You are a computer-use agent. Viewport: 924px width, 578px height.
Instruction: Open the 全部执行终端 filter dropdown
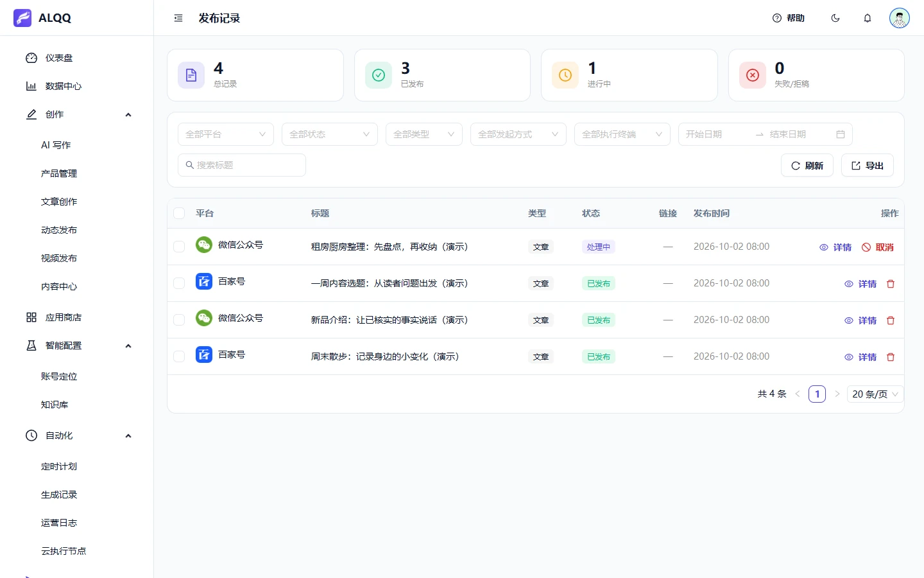coord(622,134)
